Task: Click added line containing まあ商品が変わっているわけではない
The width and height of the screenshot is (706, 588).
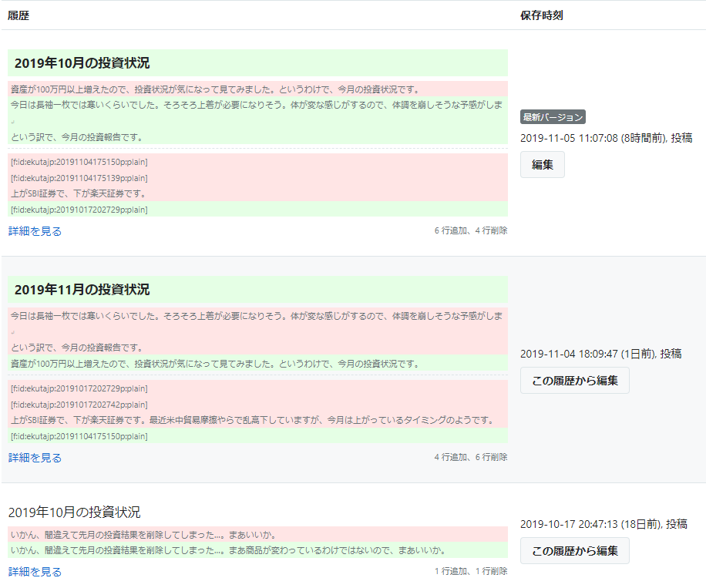Action: (257, 550)
